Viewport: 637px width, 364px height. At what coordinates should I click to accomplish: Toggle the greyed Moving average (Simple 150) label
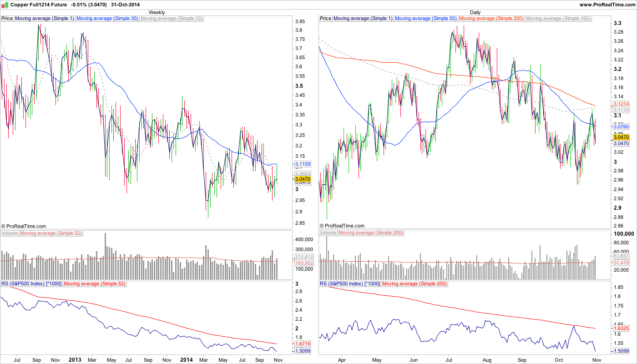tap(558, 19)
